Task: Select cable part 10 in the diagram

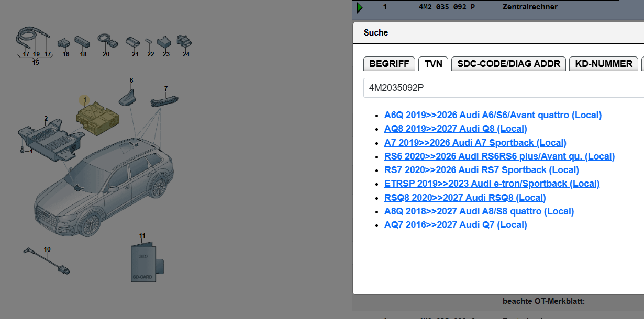Action: 46,261
